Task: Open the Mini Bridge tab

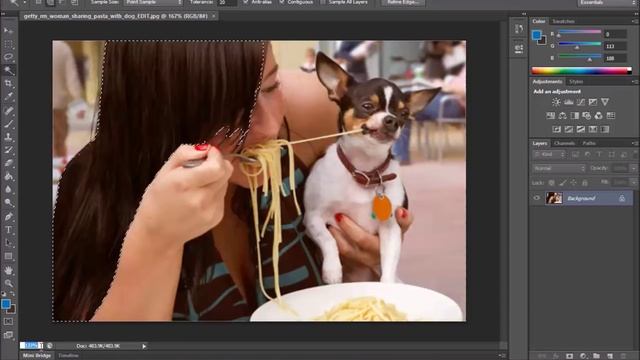Action: [37, 356]
